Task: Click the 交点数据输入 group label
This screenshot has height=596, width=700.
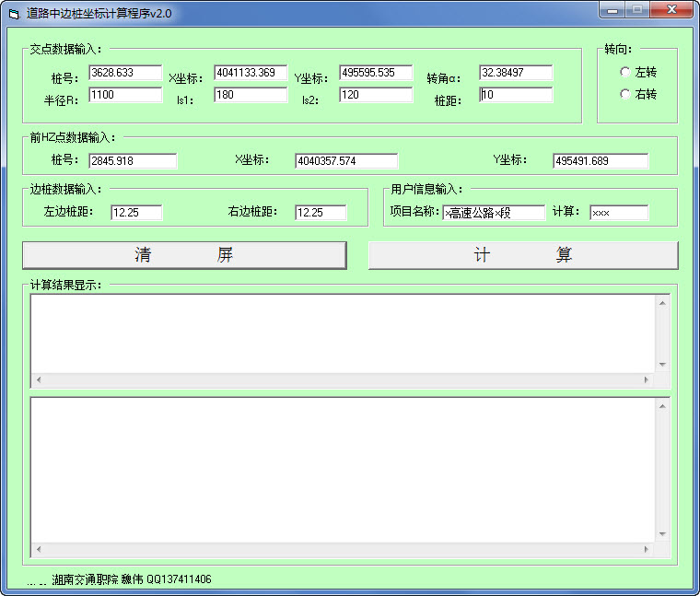Action: tap(65, 49)
